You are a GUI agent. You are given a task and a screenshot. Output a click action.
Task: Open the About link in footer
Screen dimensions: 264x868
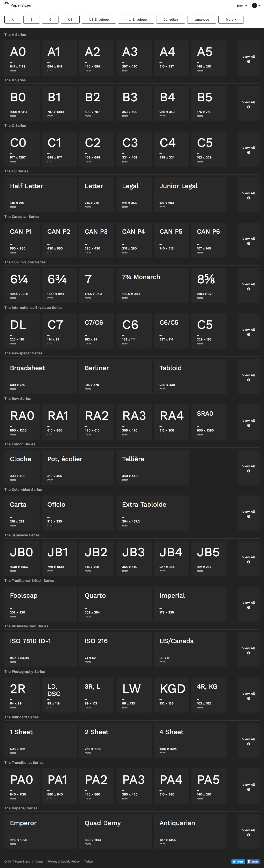pos(39,862)
